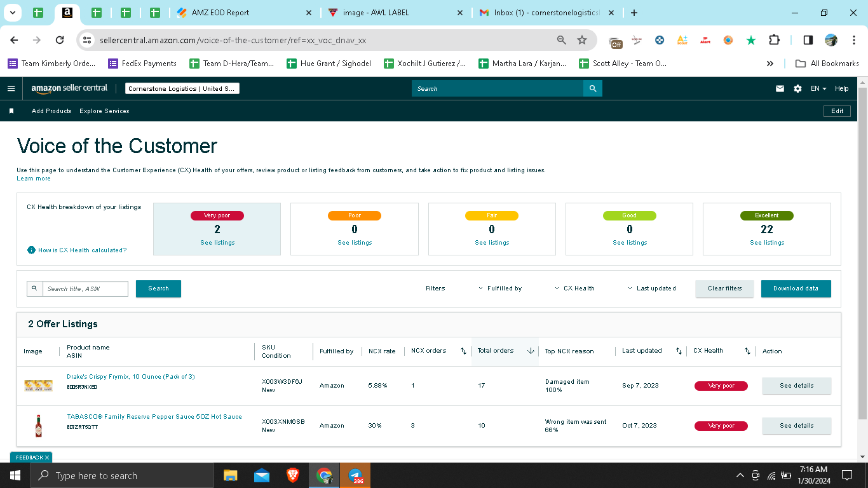868x488 pixels.
Task: See listings under Excellent
Action: 767,243
